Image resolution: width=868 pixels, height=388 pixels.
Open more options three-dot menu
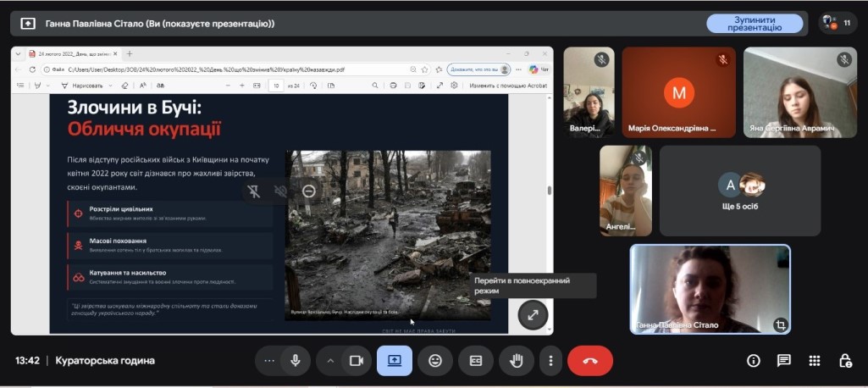(x=550, y=361)
